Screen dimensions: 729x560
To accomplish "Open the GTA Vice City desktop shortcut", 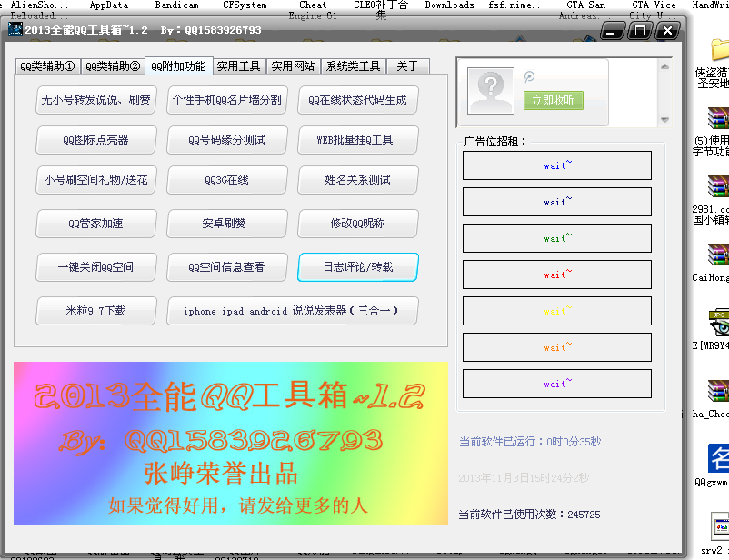I will (654, 10).
